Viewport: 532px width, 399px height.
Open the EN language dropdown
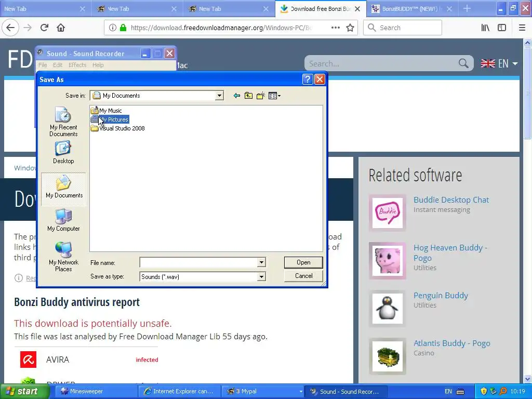pyautogui.click(x=499, y=63)
